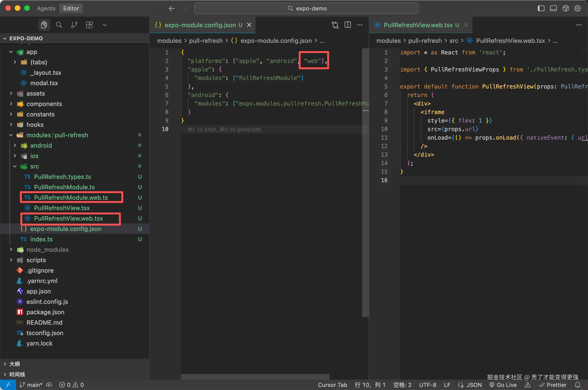This screenshot has width=588, height=390.
Task: Open the Search view icon in sidebar
Action: click(59, 25)
